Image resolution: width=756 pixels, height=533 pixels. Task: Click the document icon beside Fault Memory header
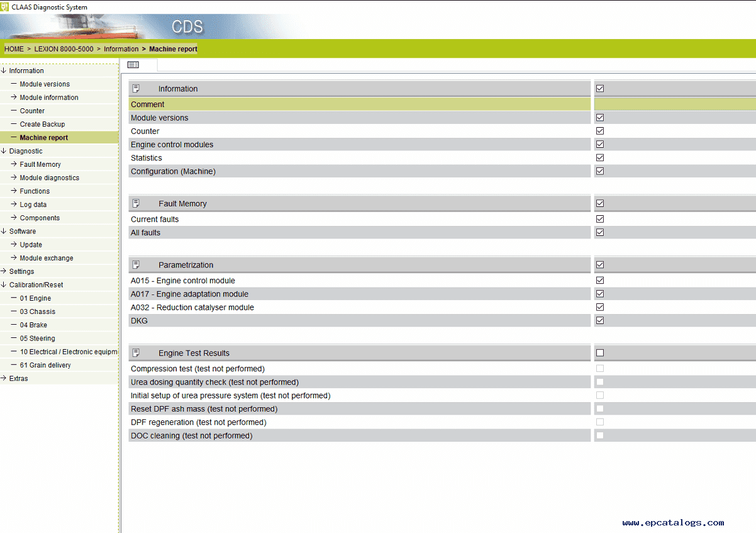click(136, 203)
